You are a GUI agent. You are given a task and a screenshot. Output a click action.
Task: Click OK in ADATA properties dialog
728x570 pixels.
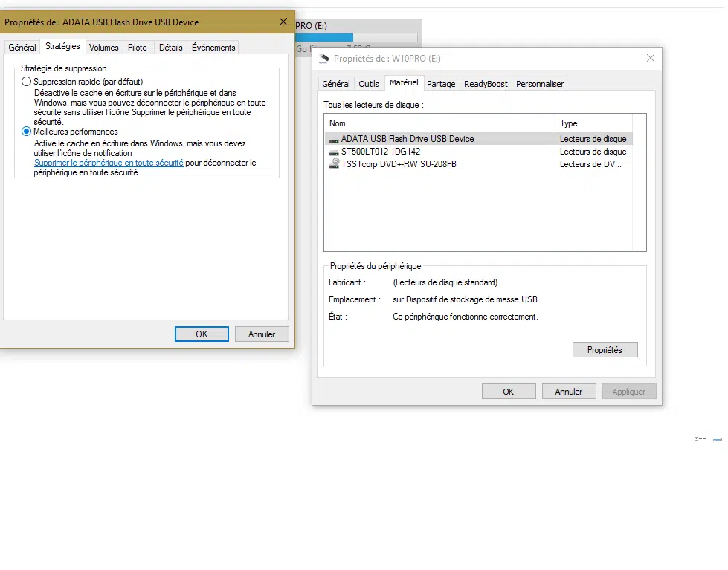pyautogui.click(x=202, y=334)
